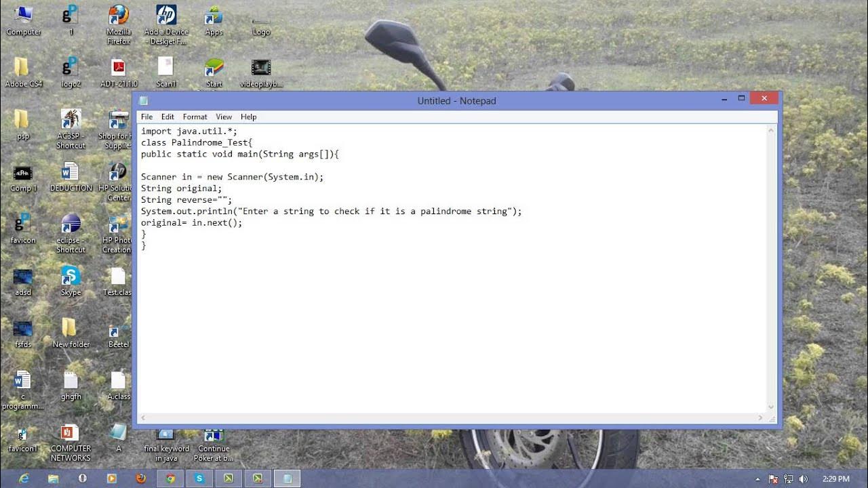The height and width of the screenshot is (488, 868).
Task: Select the Comp 1 desktop icon
Action: pos(23,177)
